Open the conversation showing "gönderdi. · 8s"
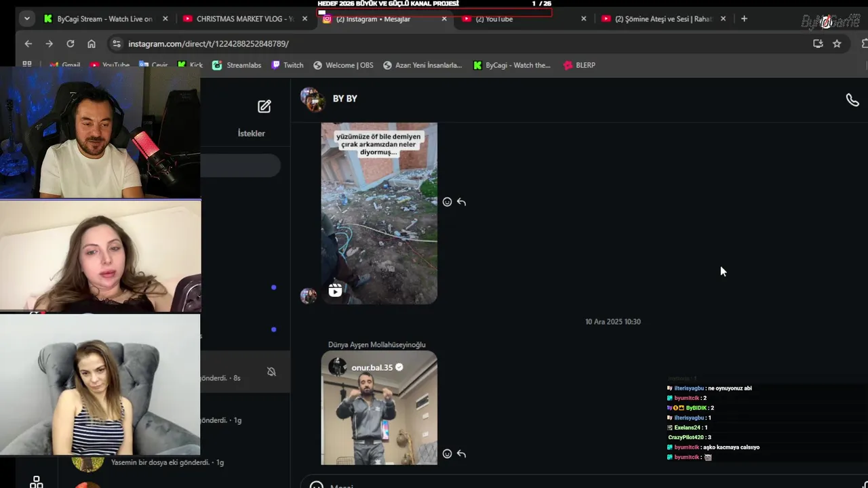This screenshot has height=488, width=868. [245, 371]
